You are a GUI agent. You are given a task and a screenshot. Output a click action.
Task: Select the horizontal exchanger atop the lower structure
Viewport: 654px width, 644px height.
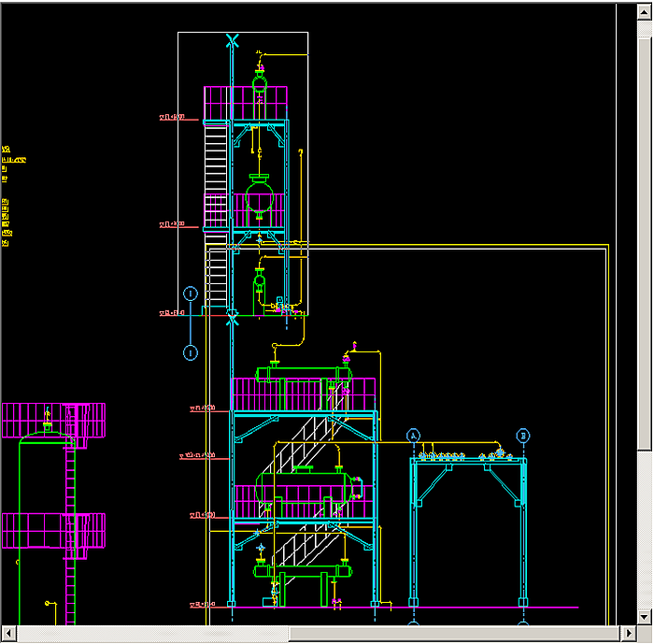click(304, 374)
